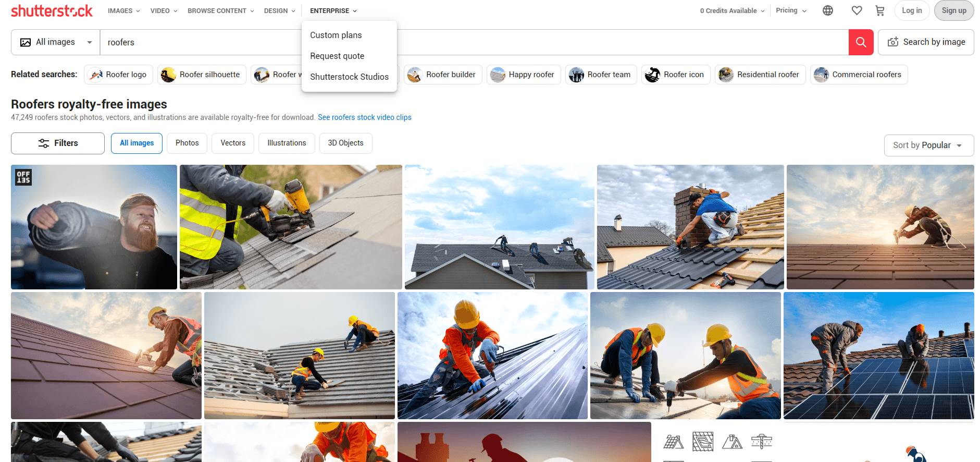The width and height of the screenshot is (980, 462).
Task: Click the Roofer silhouette thumbnail icon
Action: 168,75
